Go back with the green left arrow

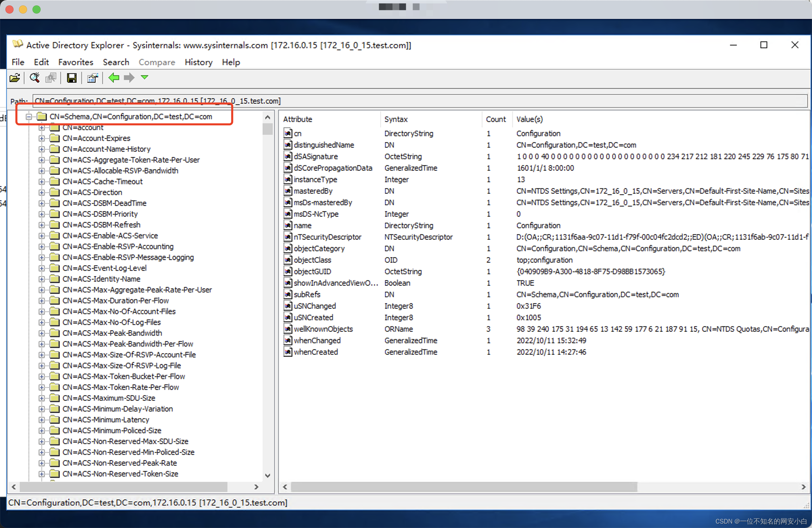pos(114,78)
